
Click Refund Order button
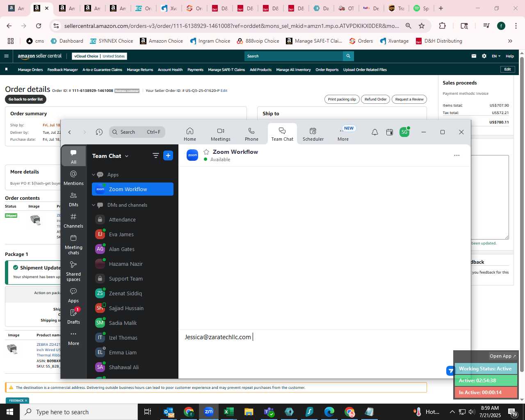click(x=376, y=99)
